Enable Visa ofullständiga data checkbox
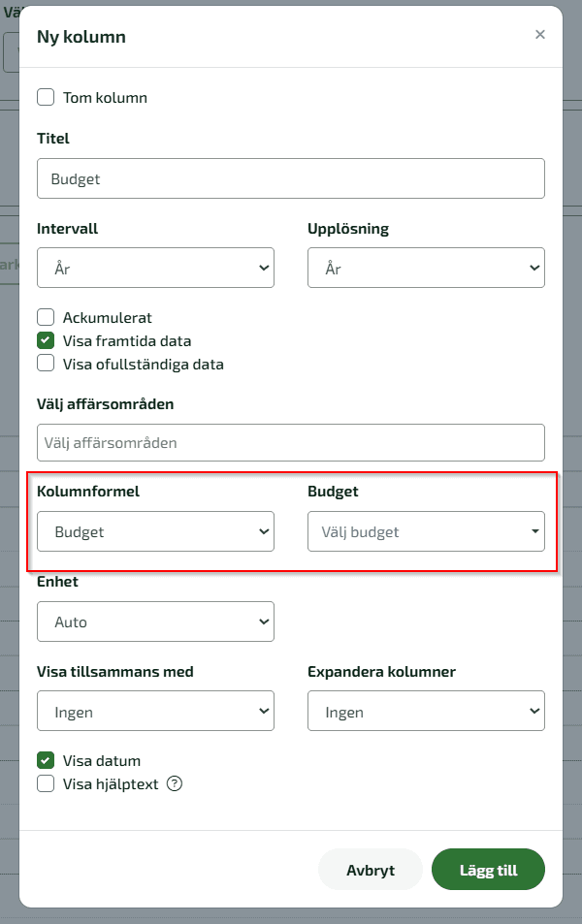The image size is (582, 924). [46, 364]
